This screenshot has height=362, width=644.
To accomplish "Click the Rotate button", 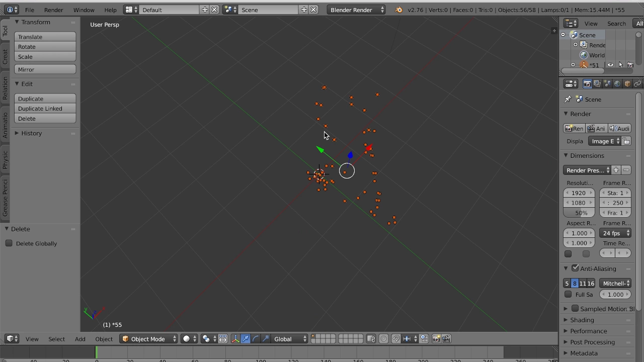I will 45,47.
